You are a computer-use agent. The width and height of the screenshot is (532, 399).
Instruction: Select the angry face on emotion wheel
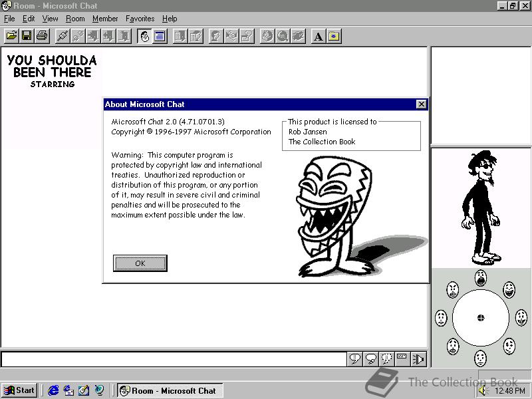pyautogui.click(x=453, y=290)
